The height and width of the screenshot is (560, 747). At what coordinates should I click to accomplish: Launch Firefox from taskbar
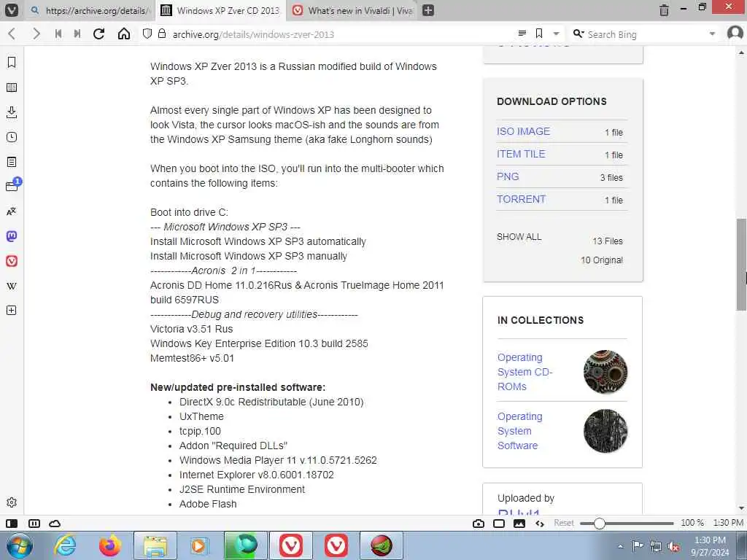[110, 545]
